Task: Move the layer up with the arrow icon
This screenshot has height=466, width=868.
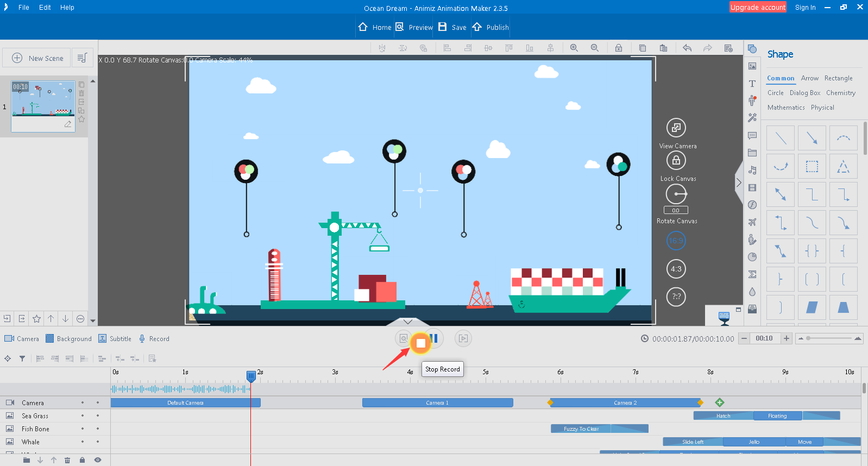Action: 54,460
